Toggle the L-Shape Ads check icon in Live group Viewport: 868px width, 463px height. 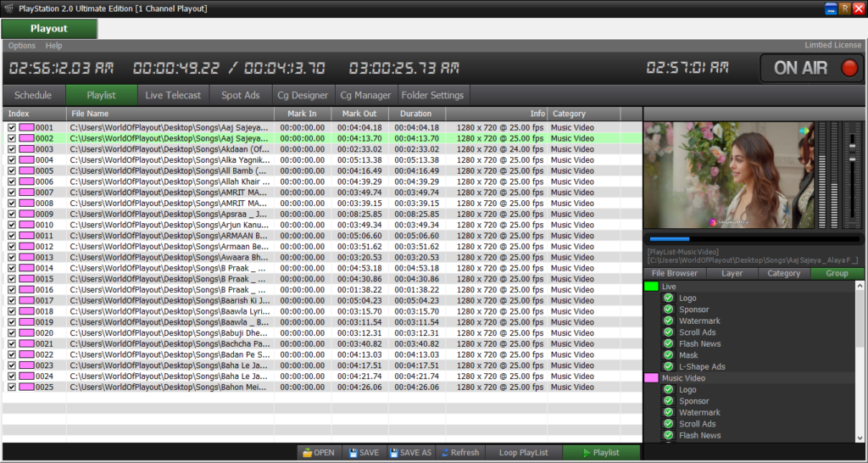[x=668, y=367]
